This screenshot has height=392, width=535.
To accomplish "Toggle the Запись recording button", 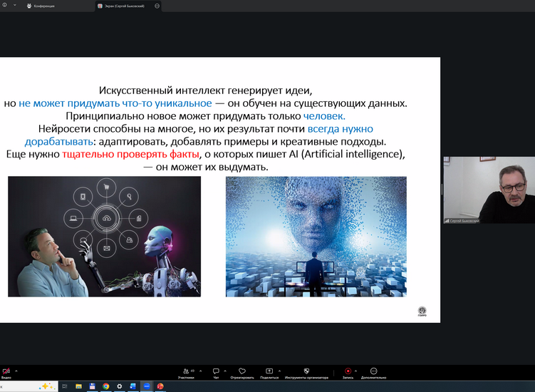I will tap(348, 371).
